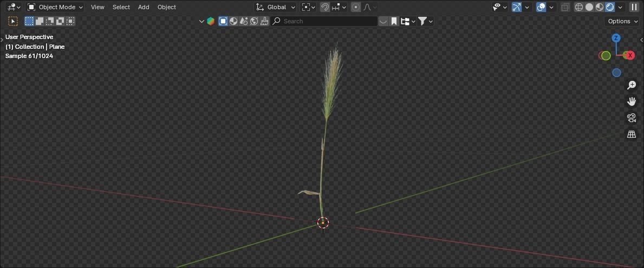The width and height of the screenshot is (644, 268).
Task: Toggle proportional editing
Action: click(356, 7)
